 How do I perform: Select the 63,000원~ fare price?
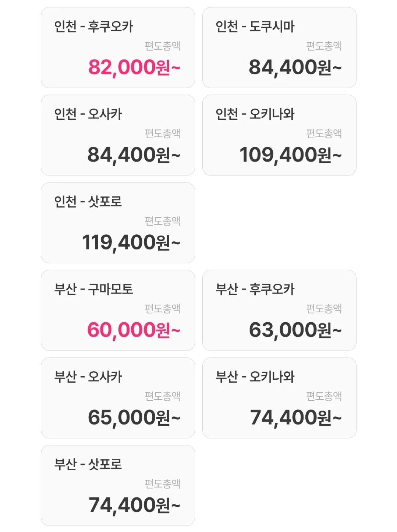coord(295,330)
